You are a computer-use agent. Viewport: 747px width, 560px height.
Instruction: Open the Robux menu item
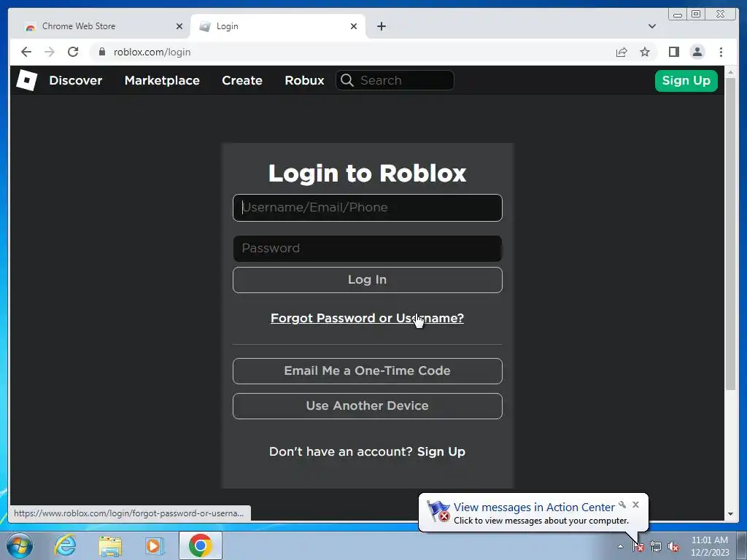[304, 80]
